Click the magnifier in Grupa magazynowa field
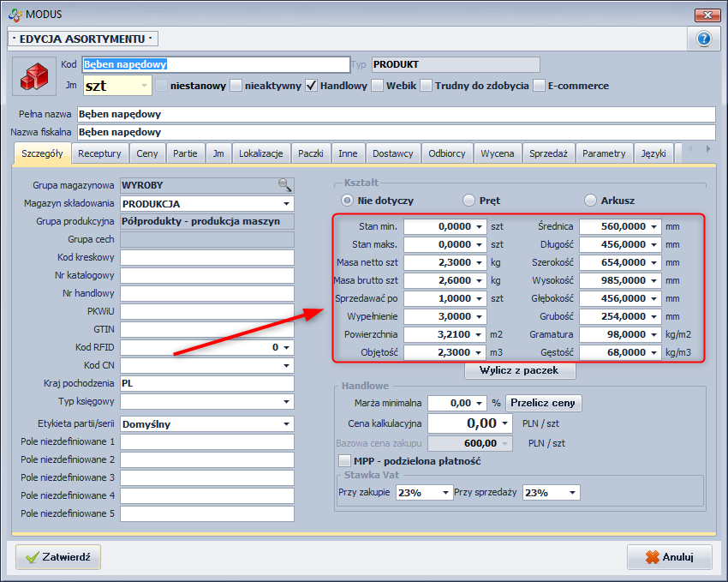The image size is (728, 582). (x=284, y=184)
